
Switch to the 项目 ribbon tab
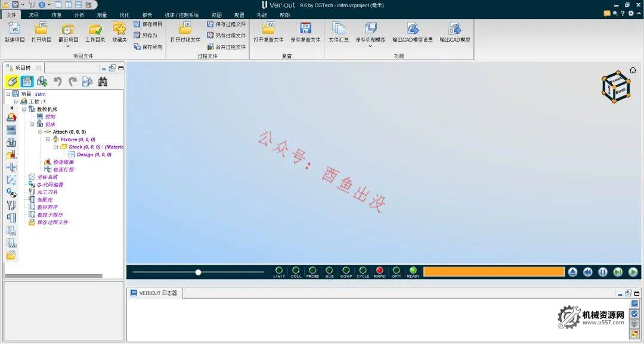pos(33,15)
